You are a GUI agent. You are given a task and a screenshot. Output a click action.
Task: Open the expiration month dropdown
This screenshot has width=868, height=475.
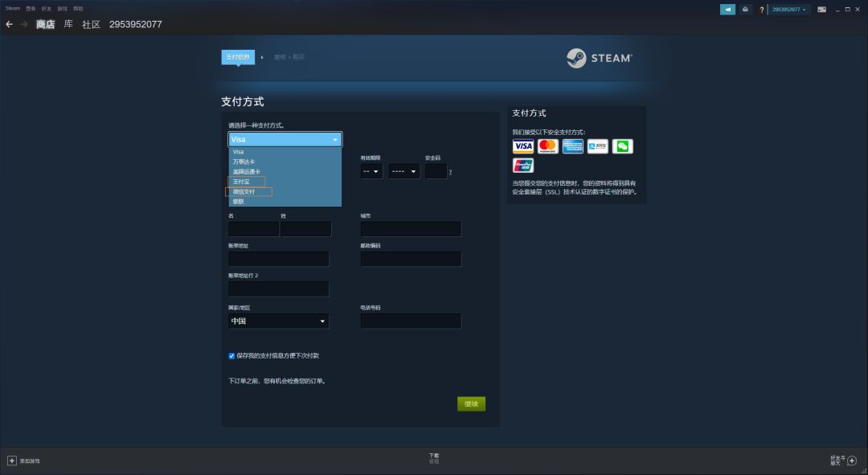tap(371, 172)
